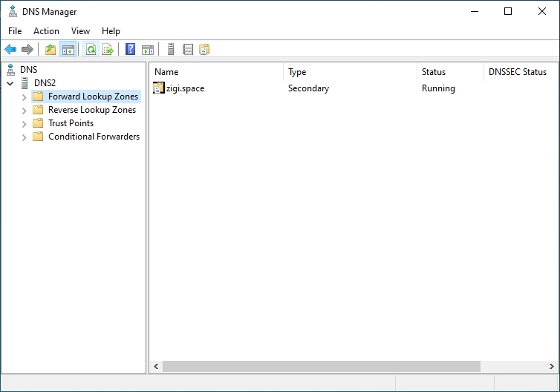Sort by the Name column header
Image resolution: width=560 pixels, height=392 pixels.
point(216,72)
